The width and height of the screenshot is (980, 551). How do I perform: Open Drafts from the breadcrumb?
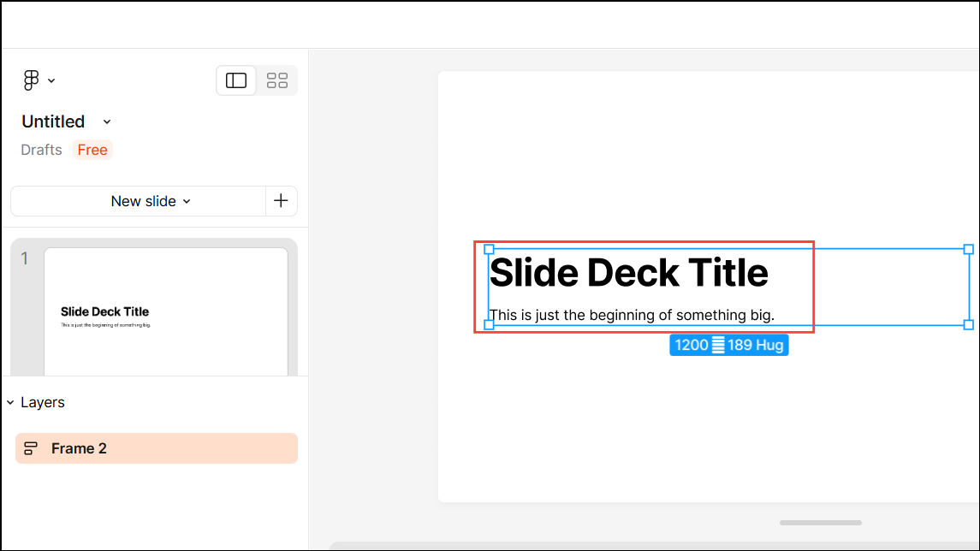pyautogui.click(x=40, y=150)
